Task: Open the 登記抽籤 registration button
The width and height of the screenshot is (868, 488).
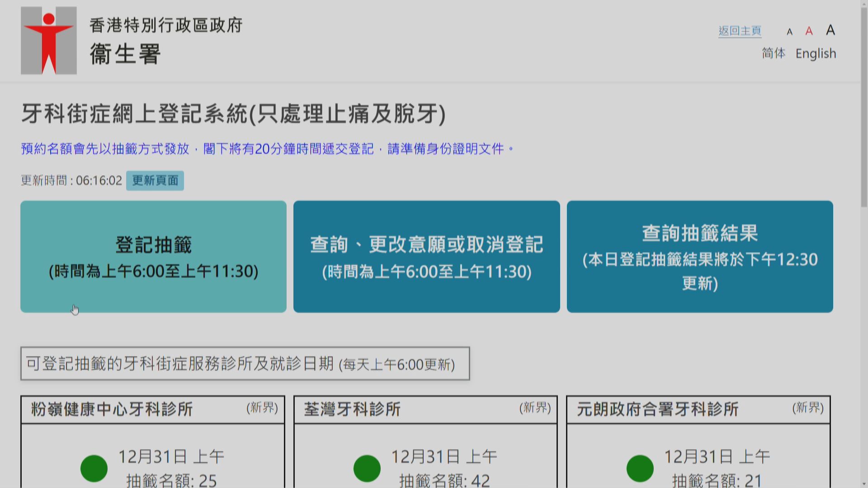Action: click(x=153, y=257)
